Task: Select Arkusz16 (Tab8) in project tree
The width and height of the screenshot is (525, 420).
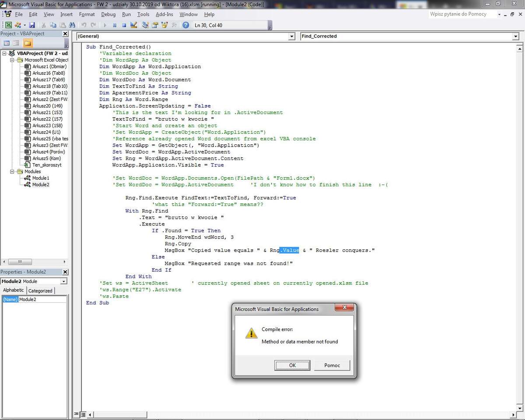Action: [49, 73]
